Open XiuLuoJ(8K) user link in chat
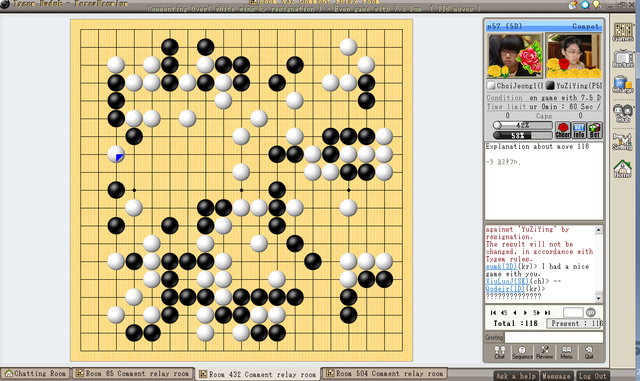Viewport: 640px width, 381px height. (507, 281)
